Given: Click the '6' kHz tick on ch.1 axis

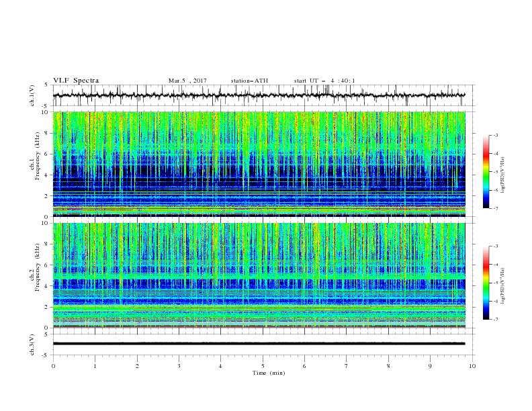Looking at the screenshot, I should click(48, 154).
